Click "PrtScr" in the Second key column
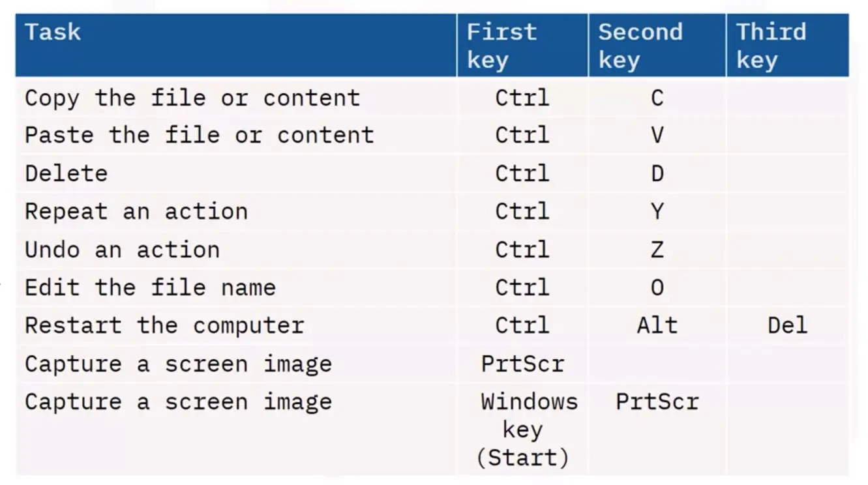The image size is (868, 485). coord(657,402)
